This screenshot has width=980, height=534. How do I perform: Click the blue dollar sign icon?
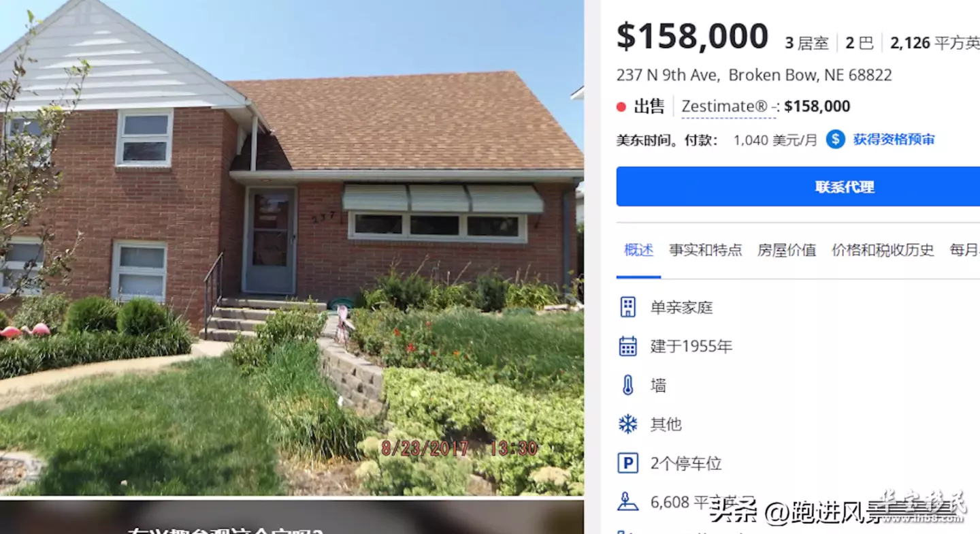pos(836,140)
